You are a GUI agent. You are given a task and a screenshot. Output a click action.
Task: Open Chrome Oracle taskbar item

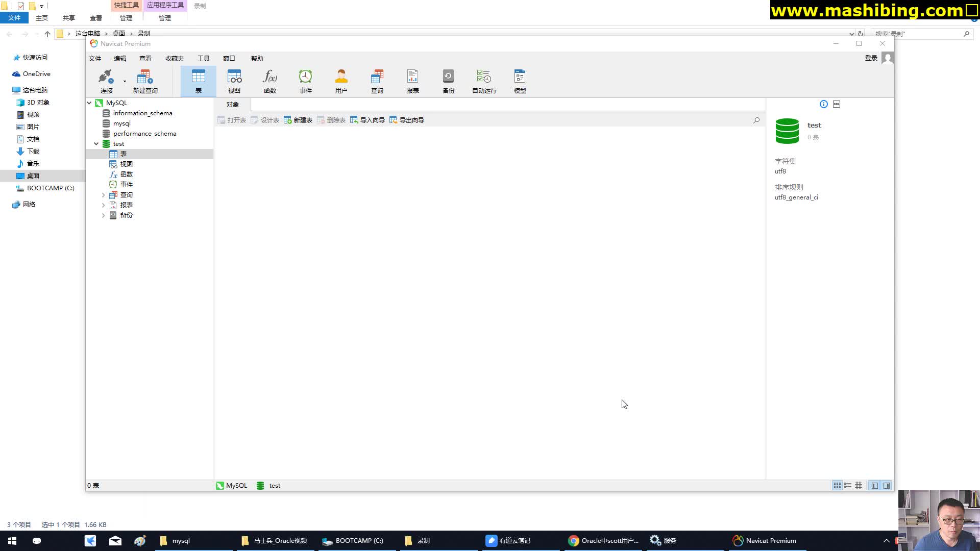pyautogui.click(x=604, y=541)
